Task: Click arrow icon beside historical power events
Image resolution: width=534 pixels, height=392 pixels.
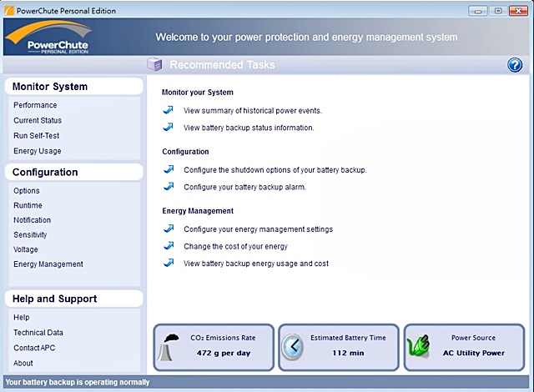Action: (x=169, y=110)
